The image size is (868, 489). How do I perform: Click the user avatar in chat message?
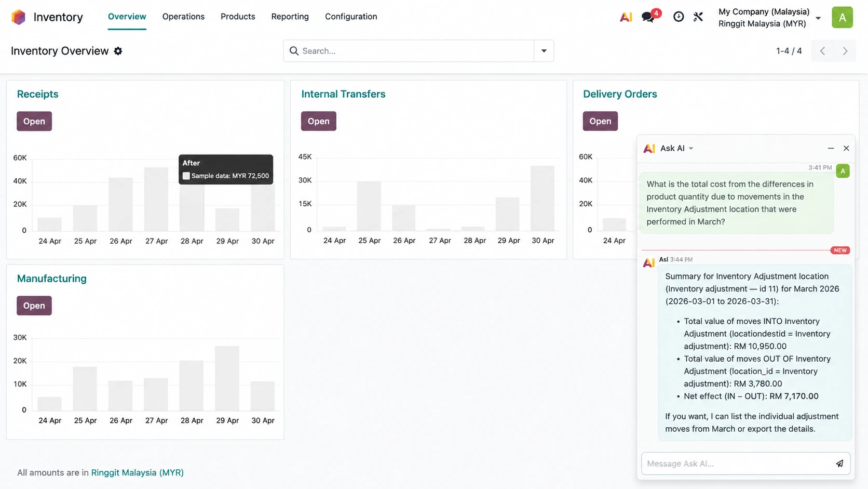[x=843, y=171]
